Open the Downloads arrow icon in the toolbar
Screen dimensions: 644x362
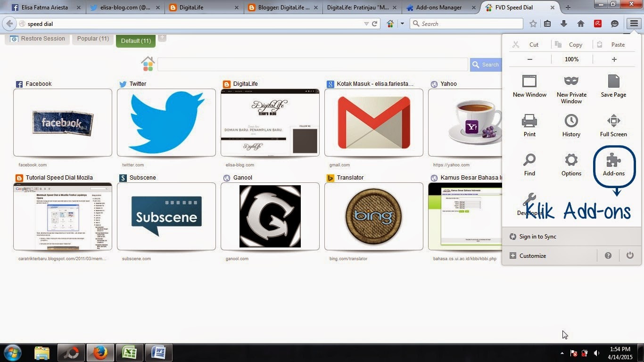[x=562, y=23]
